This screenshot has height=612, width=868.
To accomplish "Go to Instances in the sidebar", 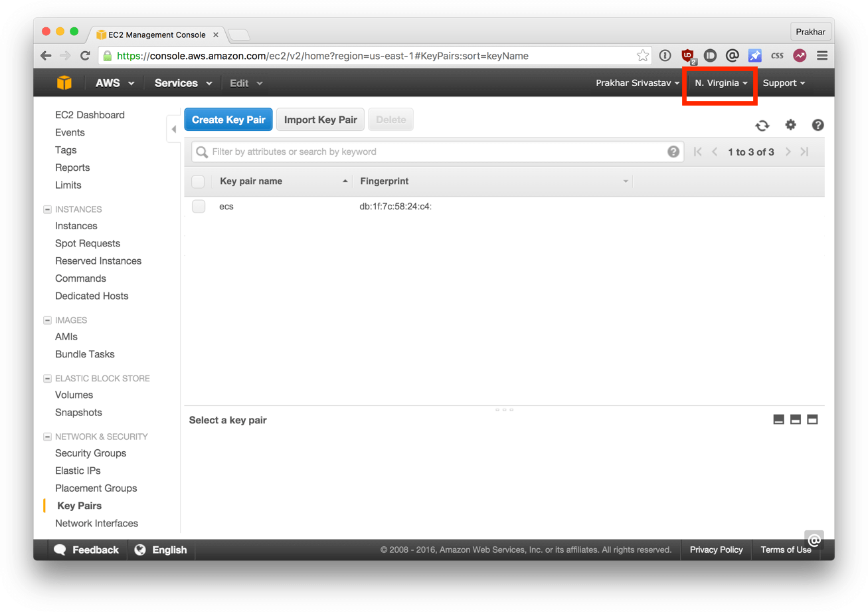I will point(76,226).
